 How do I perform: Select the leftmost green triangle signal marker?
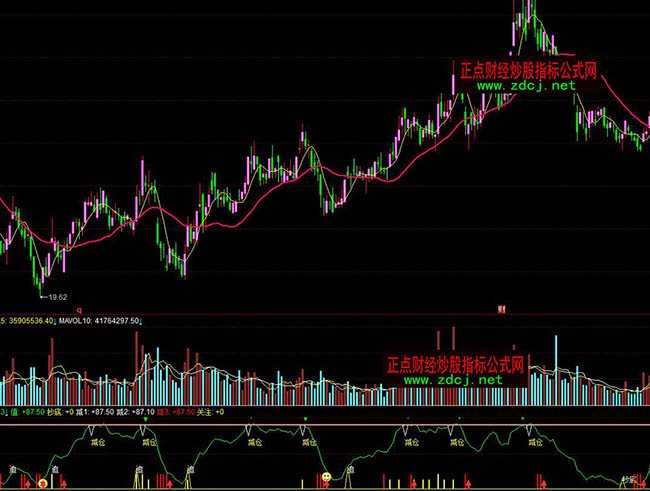[x=146, y=418]
